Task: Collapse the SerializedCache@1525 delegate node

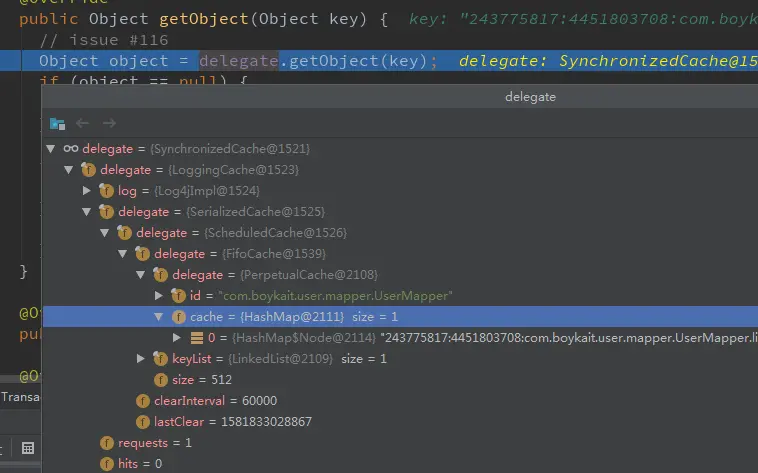Action: pos(87,212)
